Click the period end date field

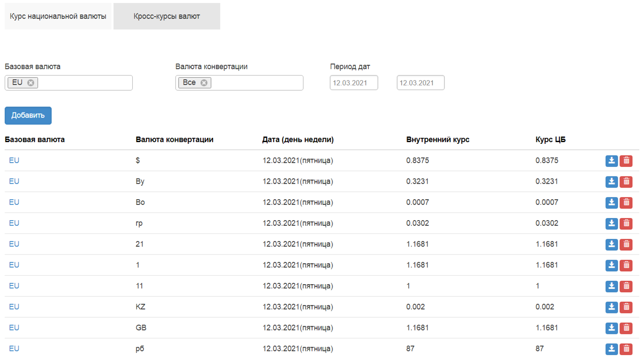[x=421, y=83]
